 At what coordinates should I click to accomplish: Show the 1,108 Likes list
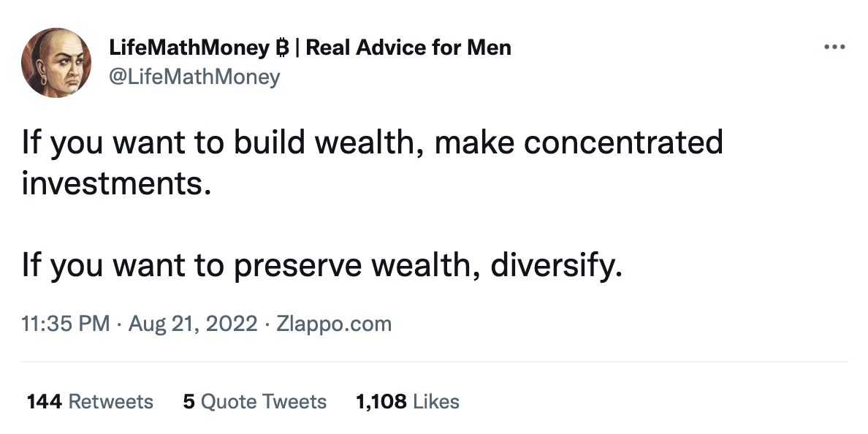pos(408,401)
